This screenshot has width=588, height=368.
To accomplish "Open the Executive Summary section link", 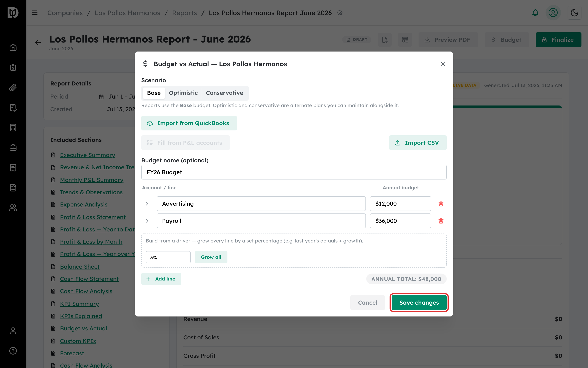I will 87,155.
